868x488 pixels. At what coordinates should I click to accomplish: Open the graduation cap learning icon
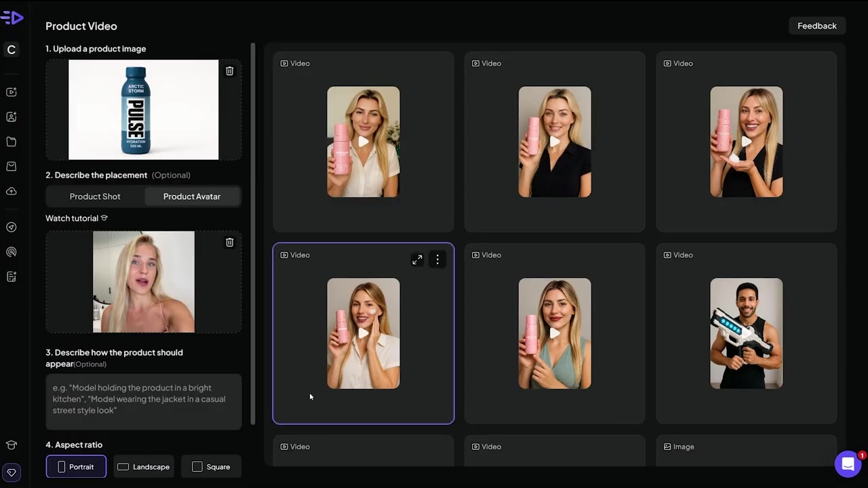(12, 445)
